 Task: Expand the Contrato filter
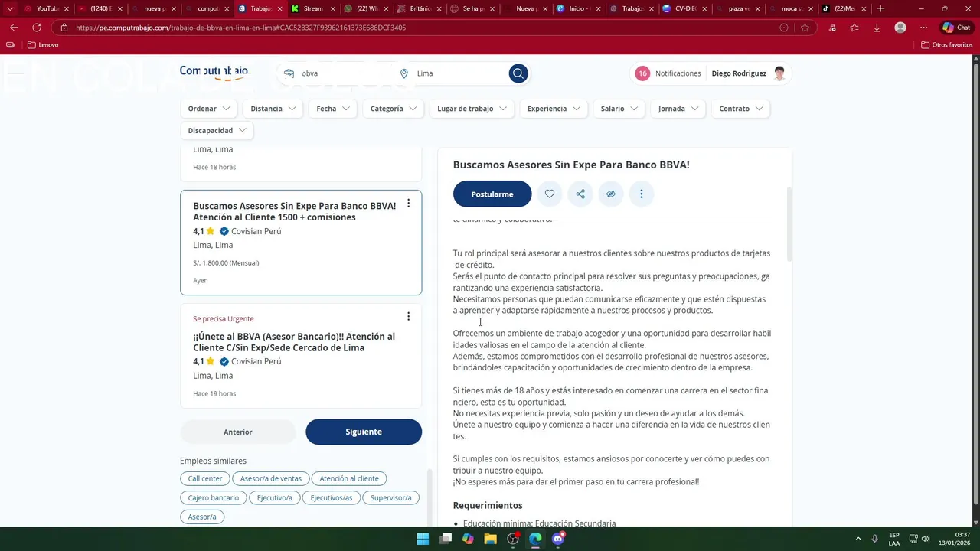click(x=740, y=109)
